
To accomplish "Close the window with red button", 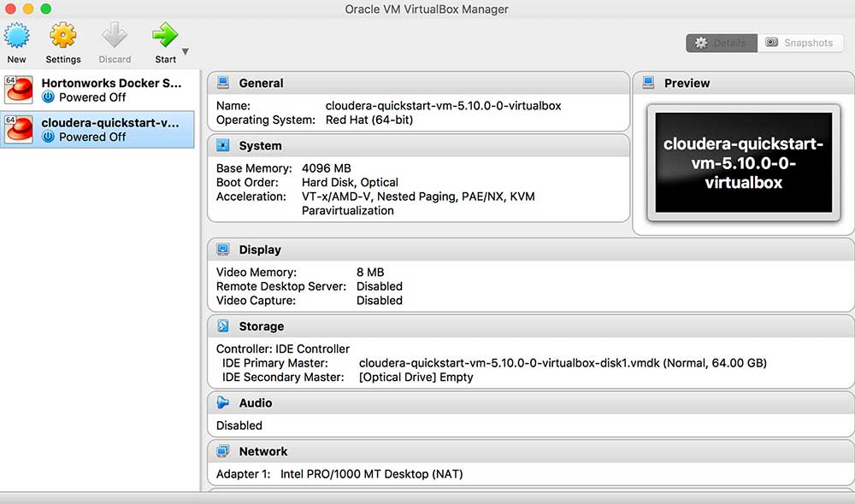I will 9,9.
